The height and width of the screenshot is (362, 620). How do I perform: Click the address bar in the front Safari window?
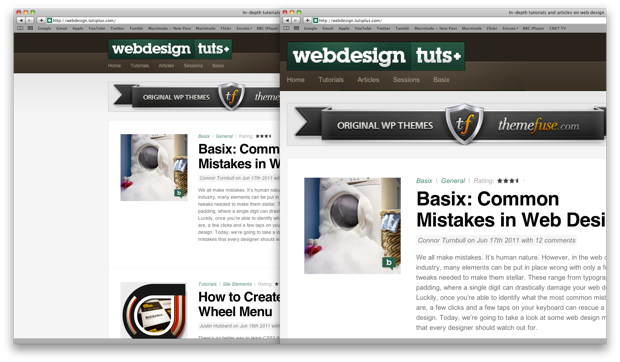pos(459,21)
